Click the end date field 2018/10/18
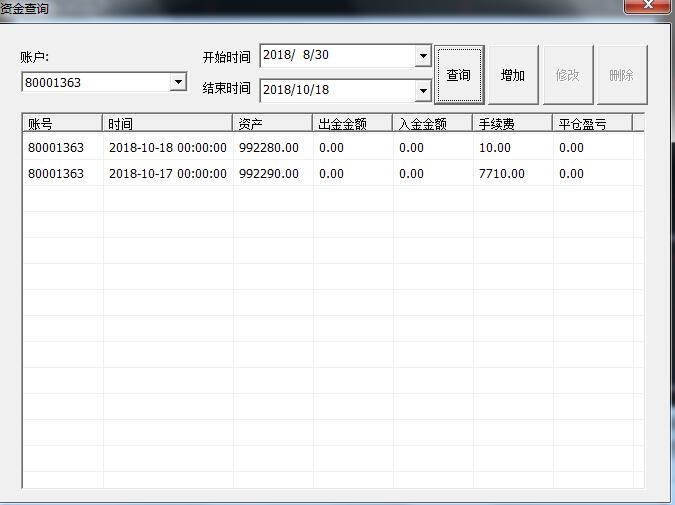Image resolution: width=675 pixels, height=505 pixels. click(336, 90)
